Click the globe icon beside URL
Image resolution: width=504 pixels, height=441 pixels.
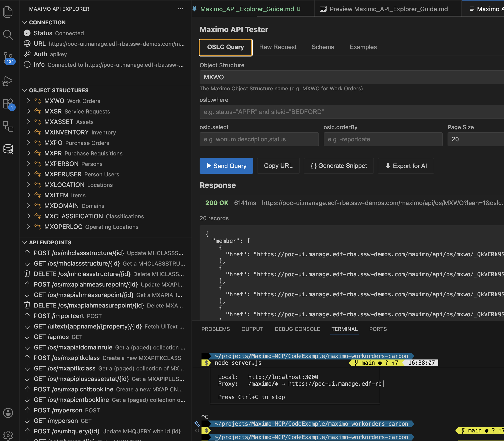(x=27, y=44)
